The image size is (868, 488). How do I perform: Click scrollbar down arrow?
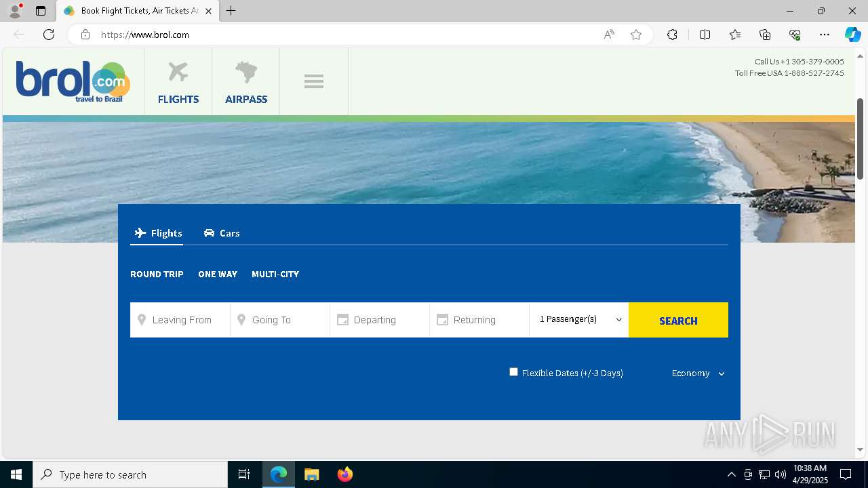pyautogui.click(x=861, y=449)
